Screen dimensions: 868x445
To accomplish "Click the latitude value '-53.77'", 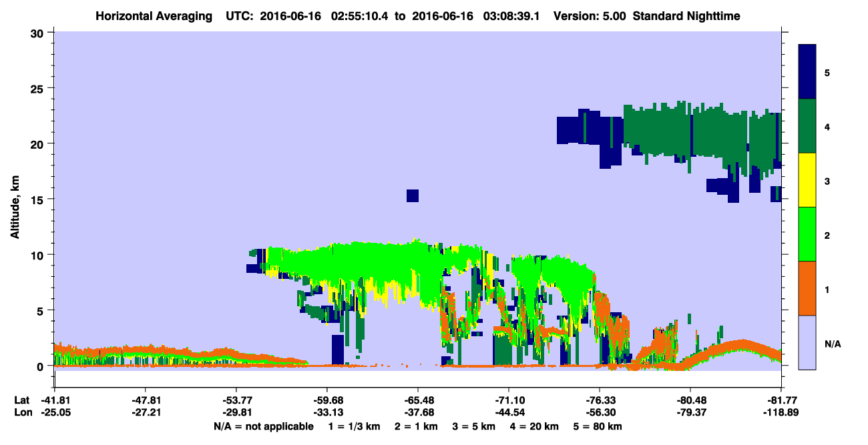I will click(x=236, y=400).
